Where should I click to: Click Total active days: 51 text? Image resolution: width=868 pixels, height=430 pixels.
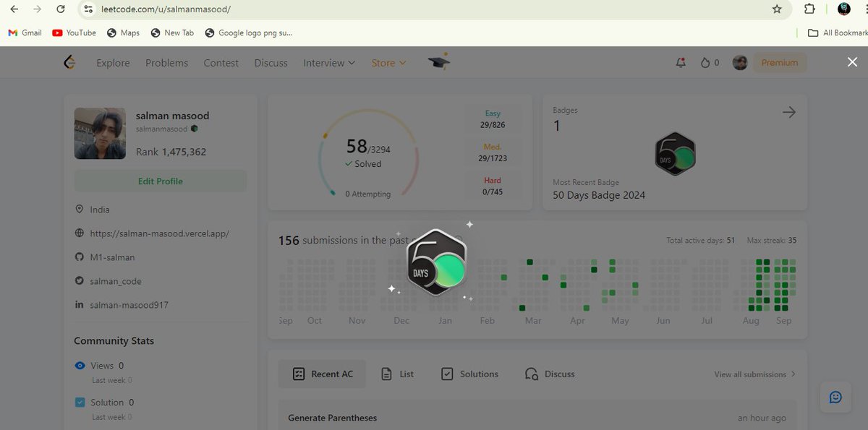click(700, 241)
